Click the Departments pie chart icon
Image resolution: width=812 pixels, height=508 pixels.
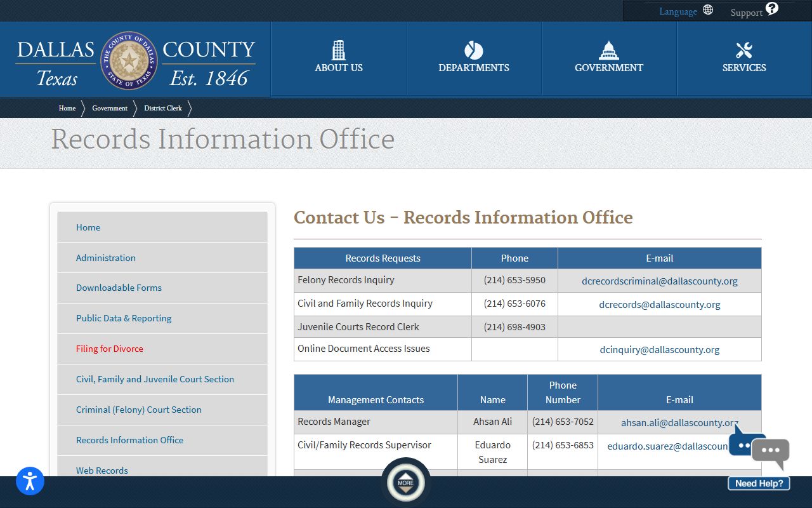click(x=474, y=50)
